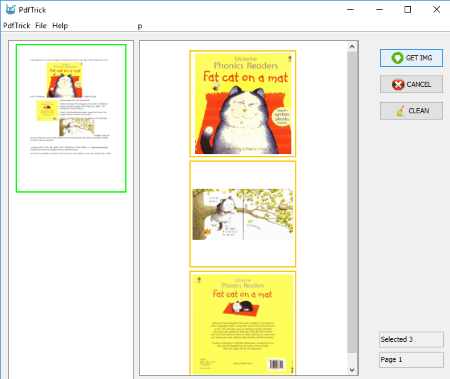Select the page 1 thumbnail with the green border

pyautogui.click(x=71, y=118)
